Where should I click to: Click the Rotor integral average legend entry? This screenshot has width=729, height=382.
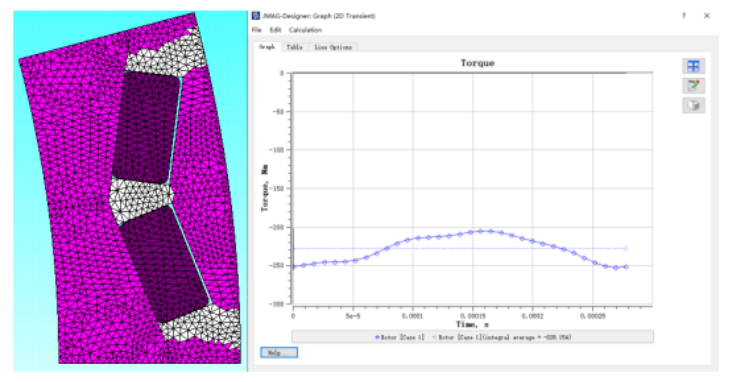[x=502, y=337]
